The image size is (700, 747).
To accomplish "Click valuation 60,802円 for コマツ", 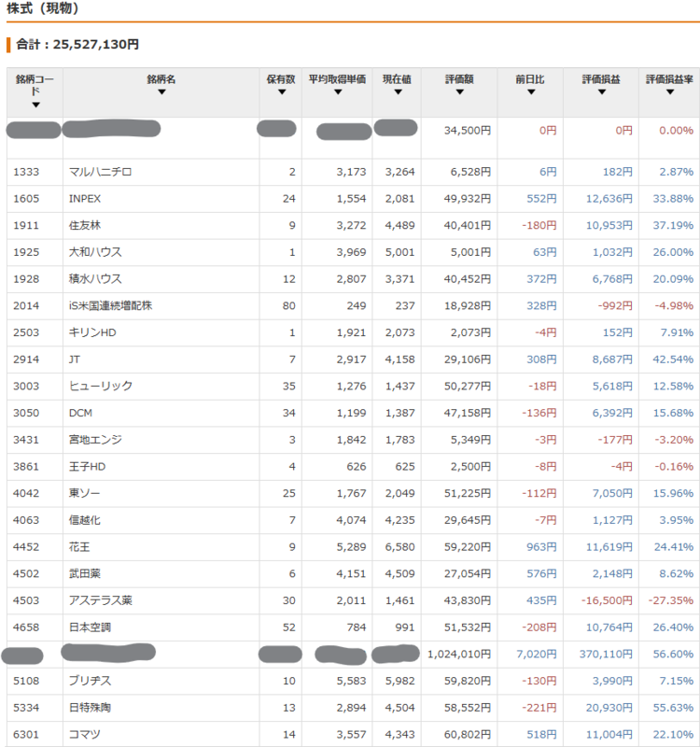I will 468,735.
